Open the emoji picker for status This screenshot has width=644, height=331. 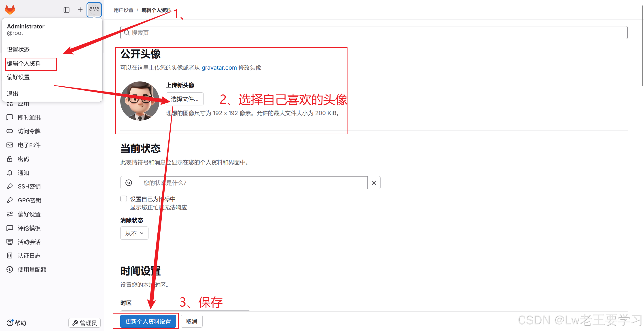tap(129, 183)
